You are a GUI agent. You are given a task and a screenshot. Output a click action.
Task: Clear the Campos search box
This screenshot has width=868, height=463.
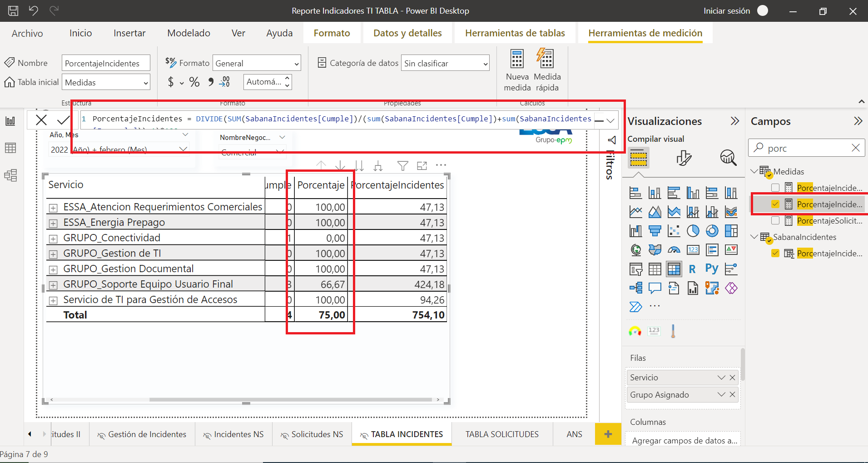(x=856, y=148)
